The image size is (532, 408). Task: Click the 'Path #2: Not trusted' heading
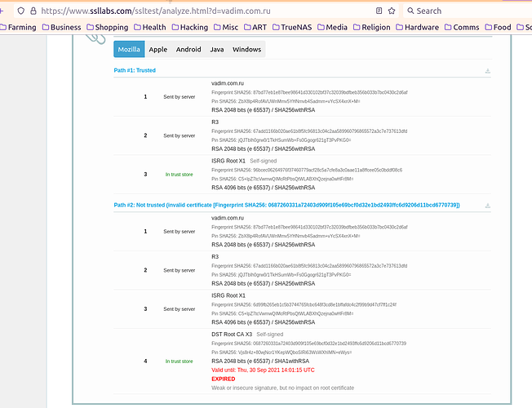coord(286,205)
